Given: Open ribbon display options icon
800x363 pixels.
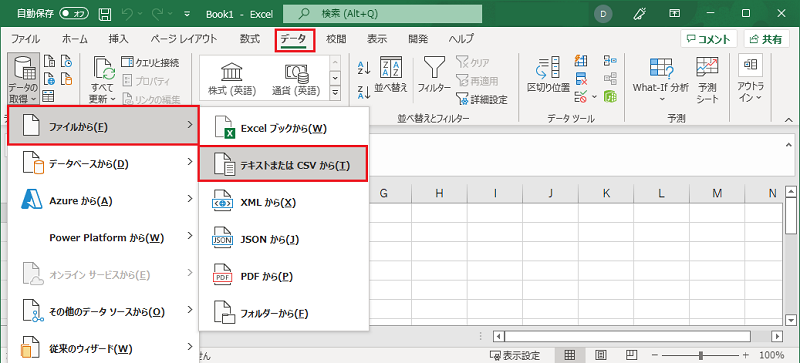Looking at the screenshot, I should 674,14.
